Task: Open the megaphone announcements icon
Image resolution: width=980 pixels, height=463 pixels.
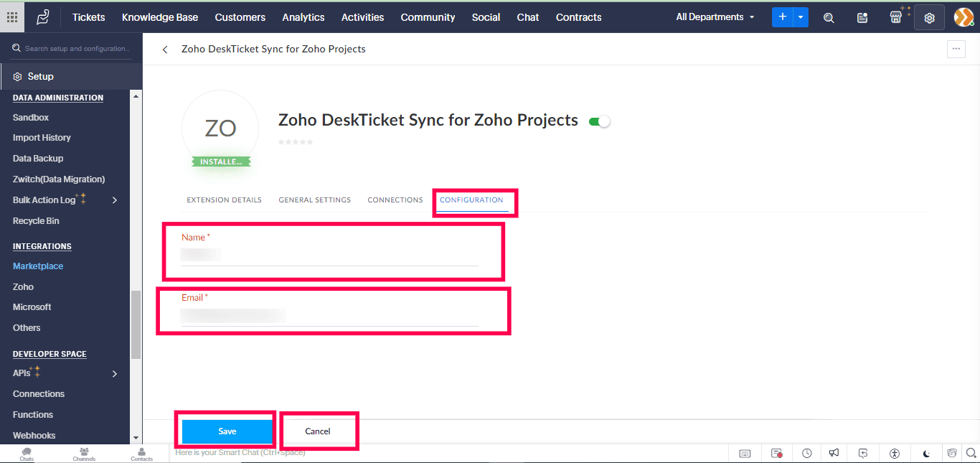Action: click(834, 454)
